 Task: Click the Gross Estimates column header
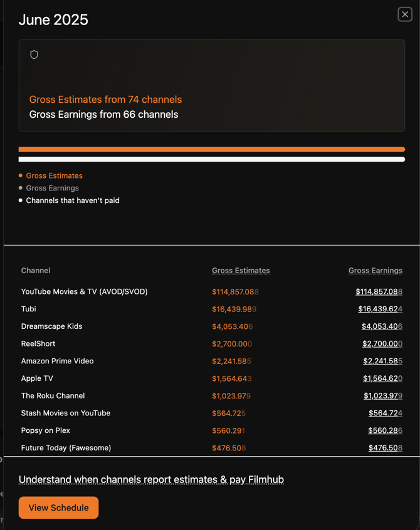tap(241, 271)
